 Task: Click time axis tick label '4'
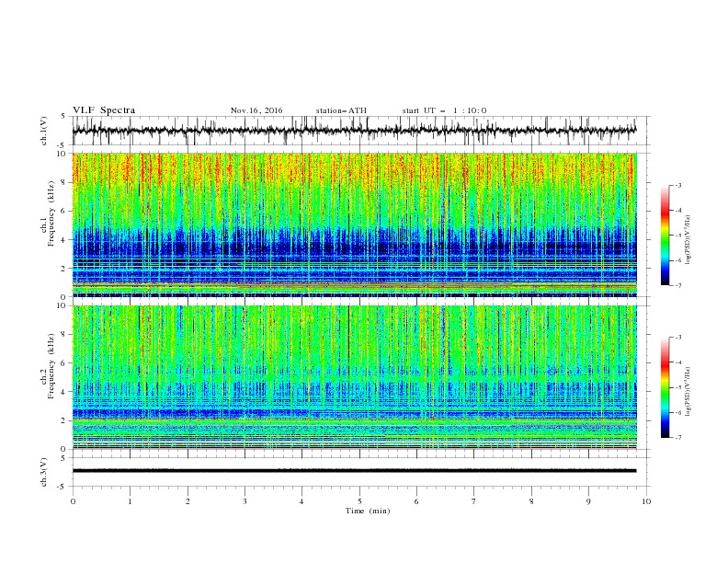301,501
